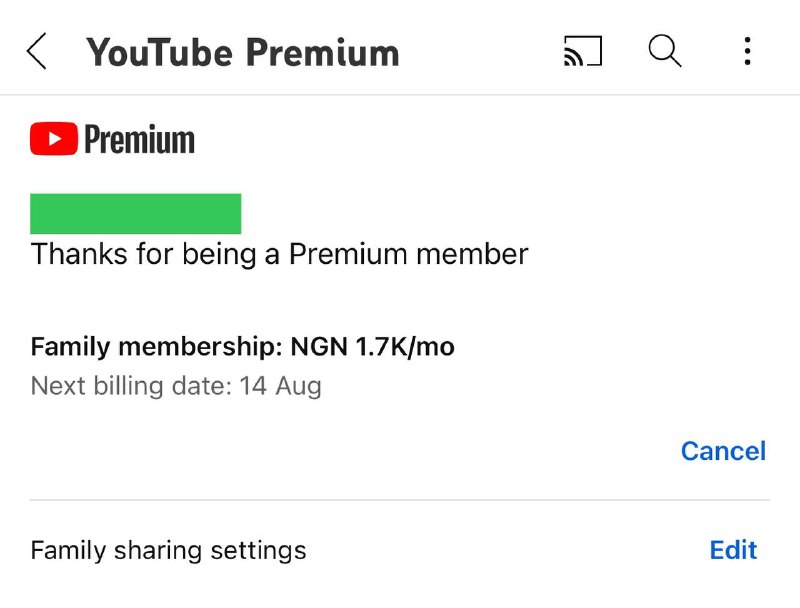Click the Family membership pricing row
800x608 pixels.
coord(242,346)
